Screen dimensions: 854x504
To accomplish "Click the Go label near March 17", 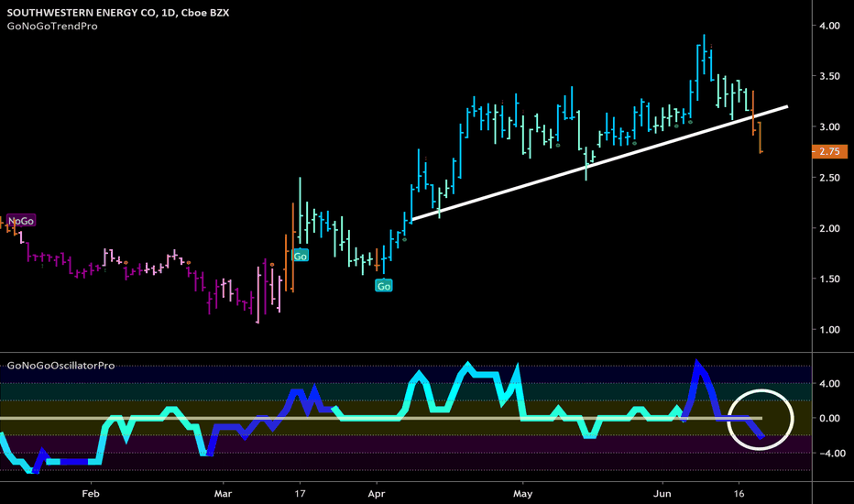I will tap(301, 256).
